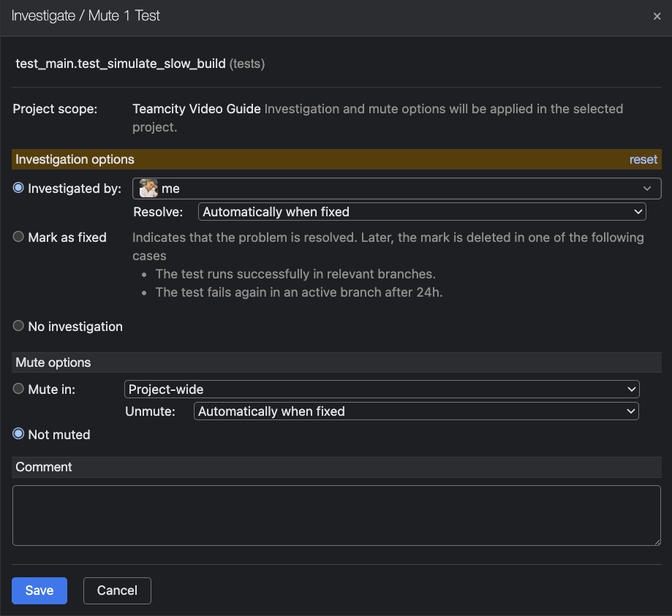Click the 'Investigation options' section header

(x=75, y=159)
